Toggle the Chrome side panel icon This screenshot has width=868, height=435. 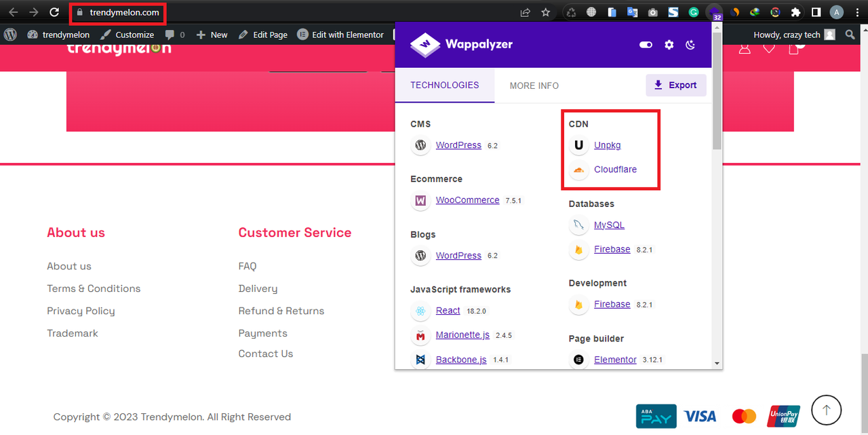pyautogui.click(x=816, y=12)
